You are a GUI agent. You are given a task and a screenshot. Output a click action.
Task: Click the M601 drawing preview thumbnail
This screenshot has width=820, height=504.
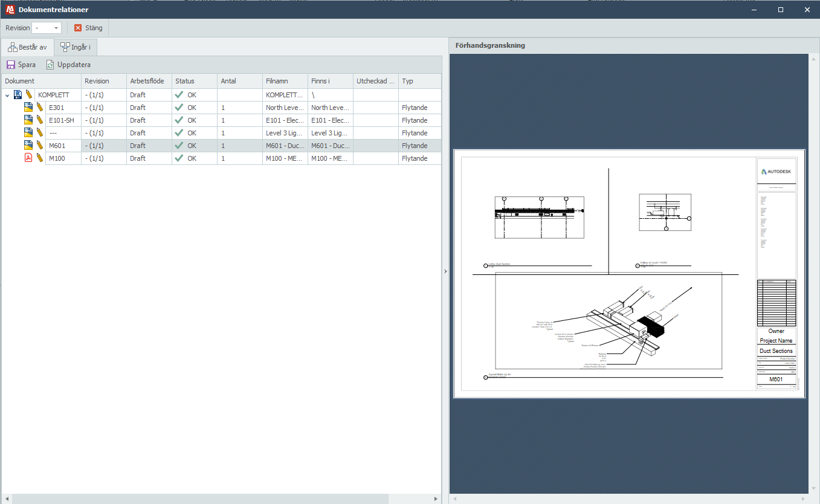[629, 273]
